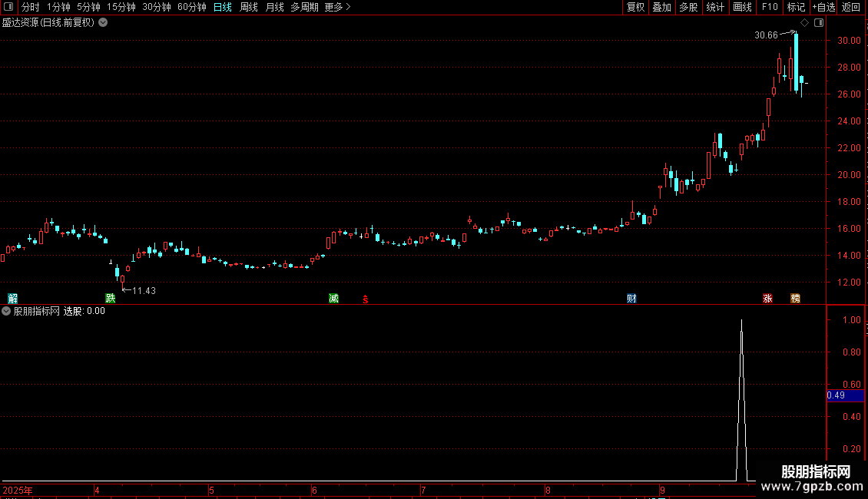Click month 5 on the time axis

coord(211,490)
